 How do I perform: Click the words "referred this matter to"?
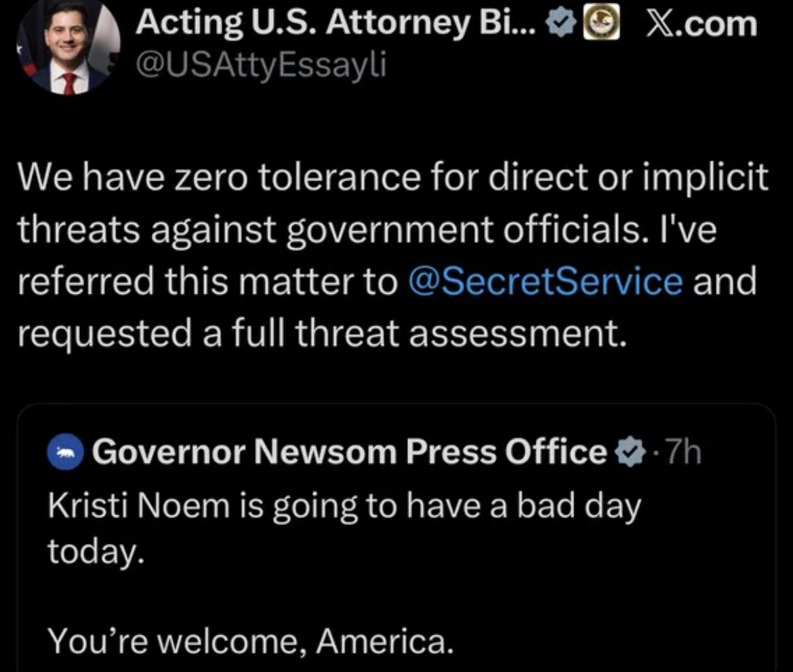coord(207,281)
